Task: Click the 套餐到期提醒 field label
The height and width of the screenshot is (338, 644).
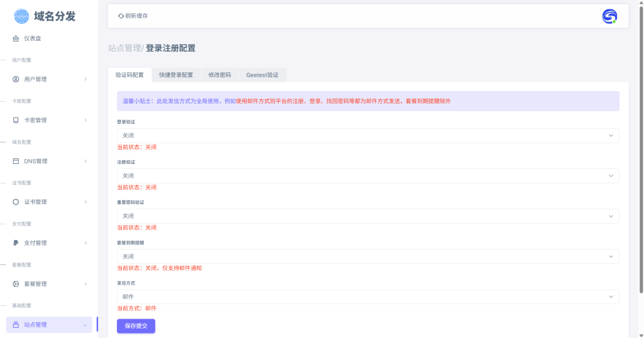Action: point(130,243)
